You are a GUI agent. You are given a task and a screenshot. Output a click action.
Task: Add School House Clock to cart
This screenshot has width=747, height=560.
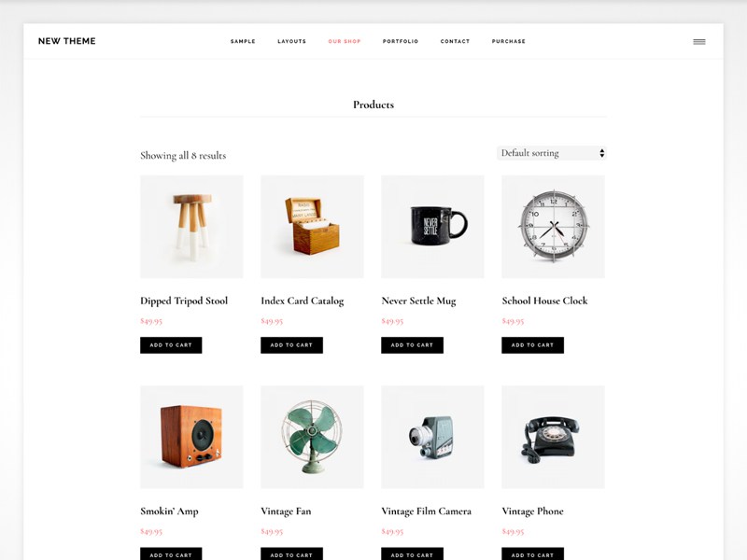532,345
